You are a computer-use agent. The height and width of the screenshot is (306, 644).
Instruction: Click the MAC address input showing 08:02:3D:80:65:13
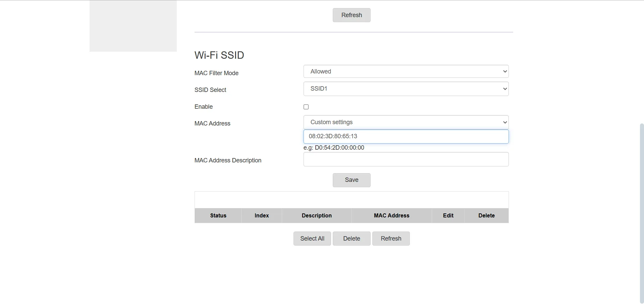coord(406,136)
